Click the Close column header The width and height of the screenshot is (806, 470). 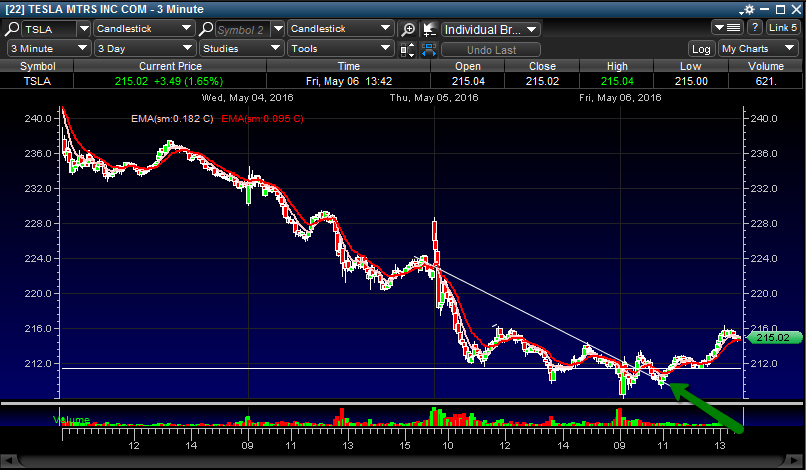pos(542,66)
